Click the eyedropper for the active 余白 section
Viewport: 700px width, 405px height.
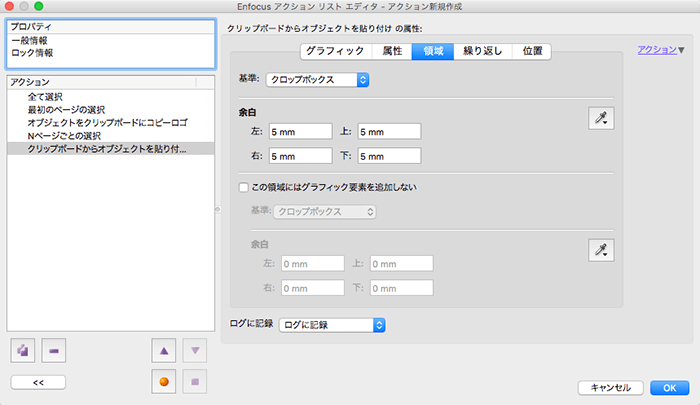point(601,118)
